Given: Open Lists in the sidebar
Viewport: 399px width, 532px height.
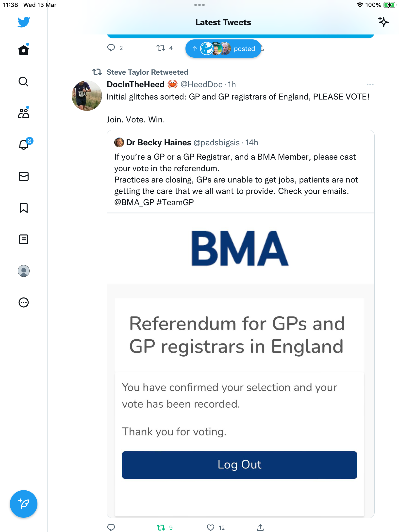Looking at the screenshot, I should [x=24, y=239].
